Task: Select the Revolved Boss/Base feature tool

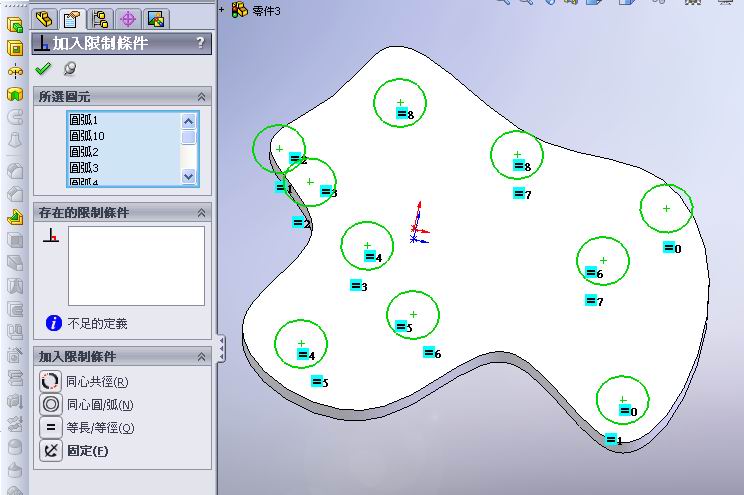Action: tap(15, 72)
